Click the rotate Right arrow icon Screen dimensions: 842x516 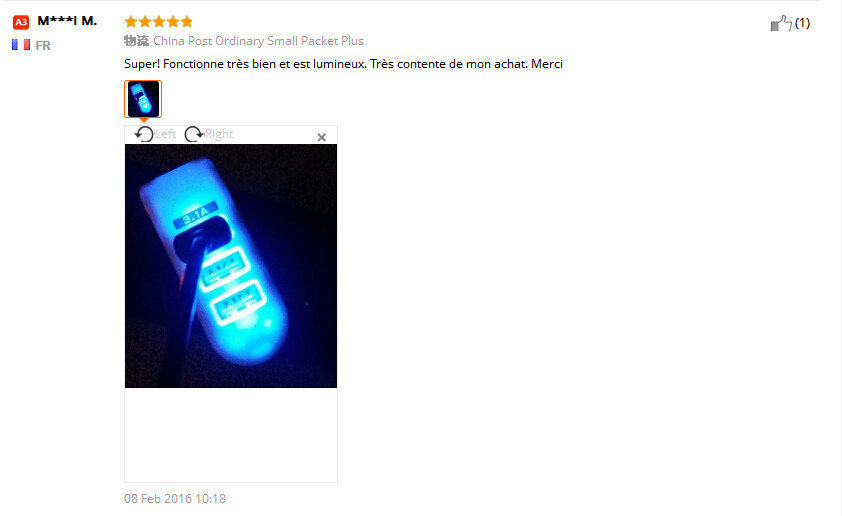pos(194,134)
